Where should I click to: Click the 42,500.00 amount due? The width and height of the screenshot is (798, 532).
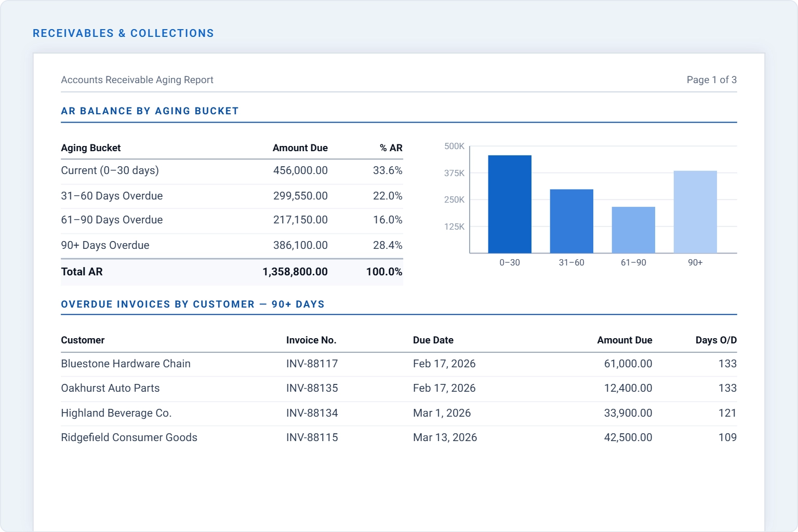point(628,437)
